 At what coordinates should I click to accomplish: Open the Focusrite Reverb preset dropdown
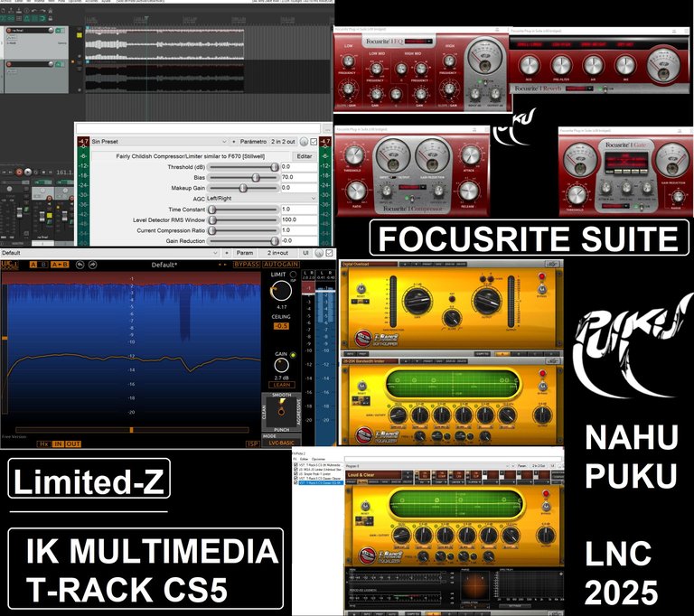(579, 89)
